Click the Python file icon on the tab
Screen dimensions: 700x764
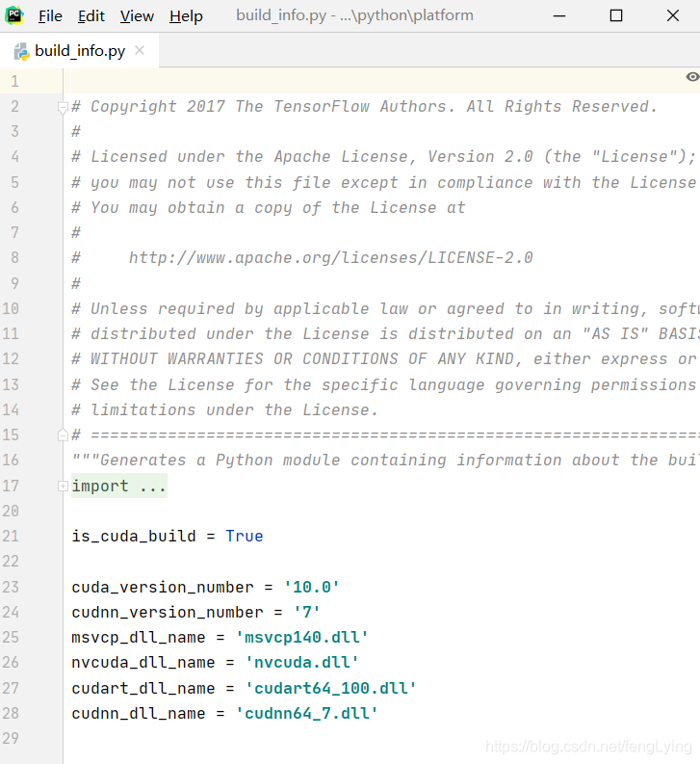tap(21, 51)
